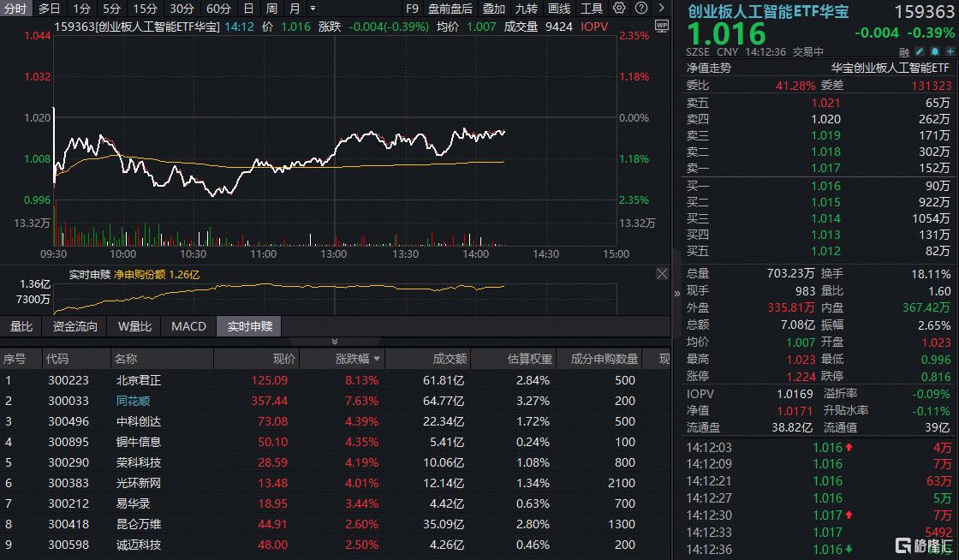Select the 30分 period

[x=182, y=9]
